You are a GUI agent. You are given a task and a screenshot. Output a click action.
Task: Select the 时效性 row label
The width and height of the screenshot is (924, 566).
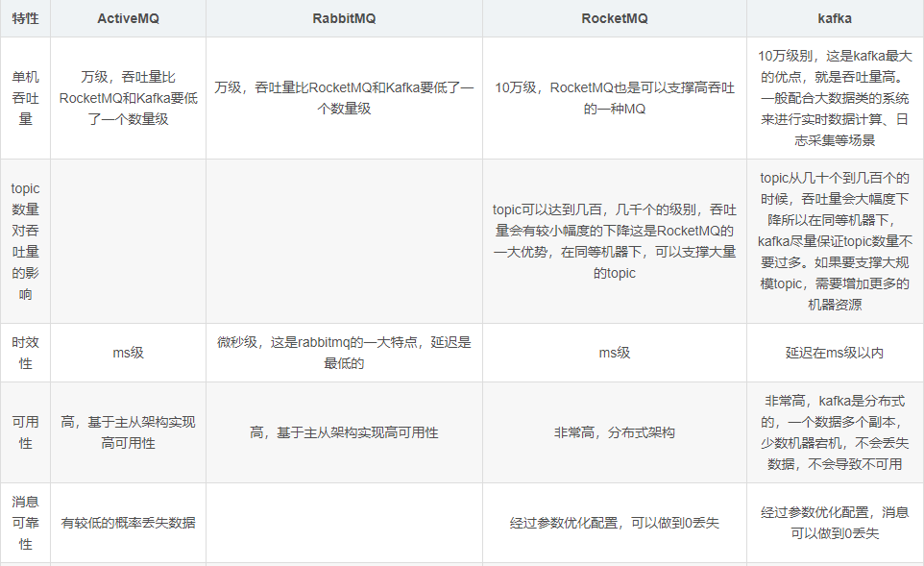click(x=25, y=353)
